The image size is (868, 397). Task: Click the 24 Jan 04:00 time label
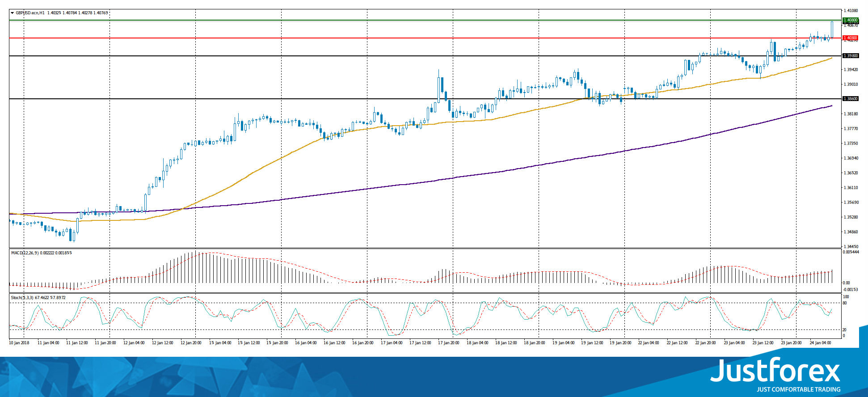820,343
